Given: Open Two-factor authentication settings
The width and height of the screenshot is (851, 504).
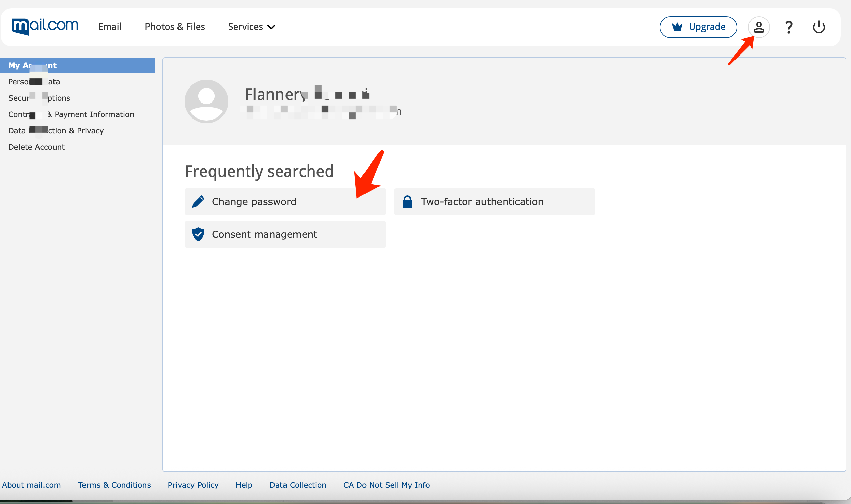Looking at the screenshot, I should (x=495, y=202).
